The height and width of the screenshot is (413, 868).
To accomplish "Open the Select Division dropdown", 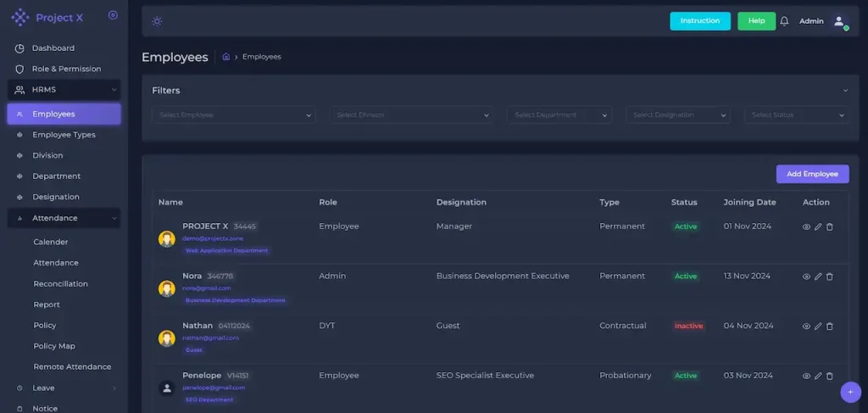I will pyautogui.click(x=411, y=115).
